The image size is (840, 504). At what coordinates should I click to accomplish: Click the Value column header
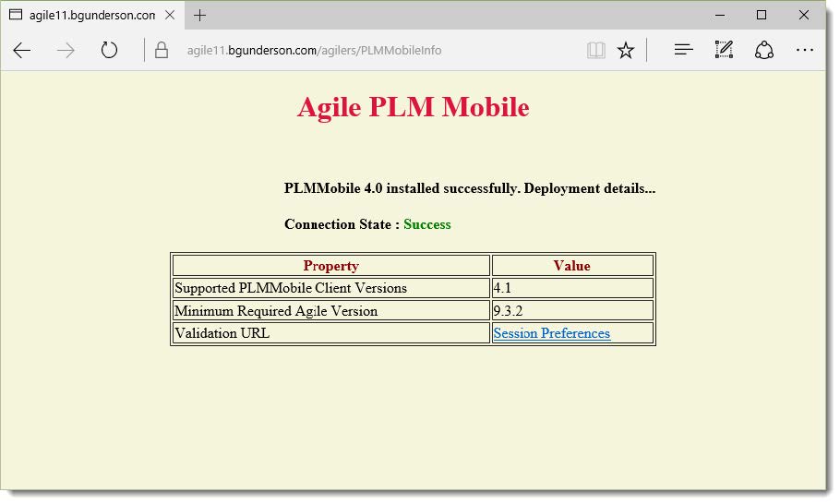pos(572,266)
